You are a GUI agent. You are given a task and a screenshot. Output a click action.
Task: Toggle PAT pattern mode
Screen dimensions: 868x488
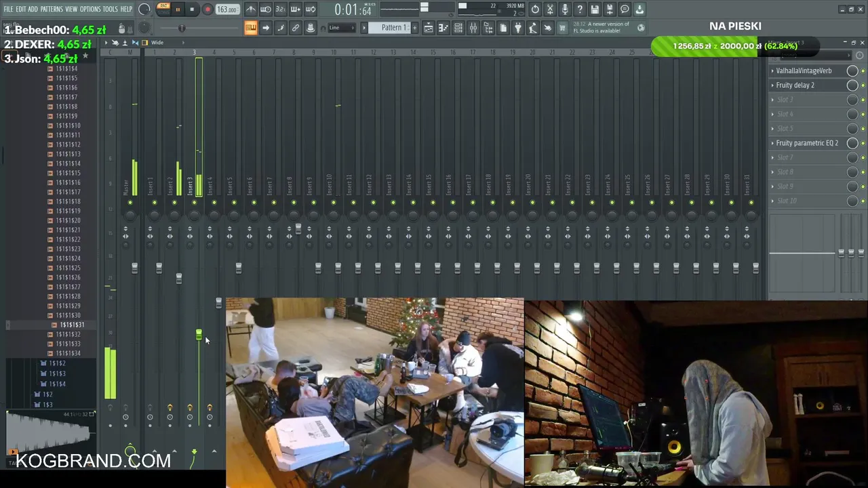[163, 7]
